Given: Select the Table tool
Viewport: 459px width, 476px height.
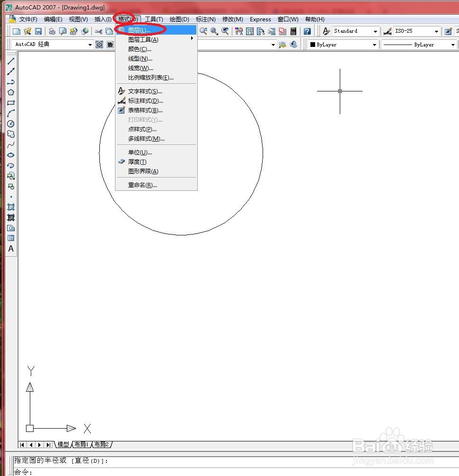Looking at the screenshot, I should (x=11, y=238).
